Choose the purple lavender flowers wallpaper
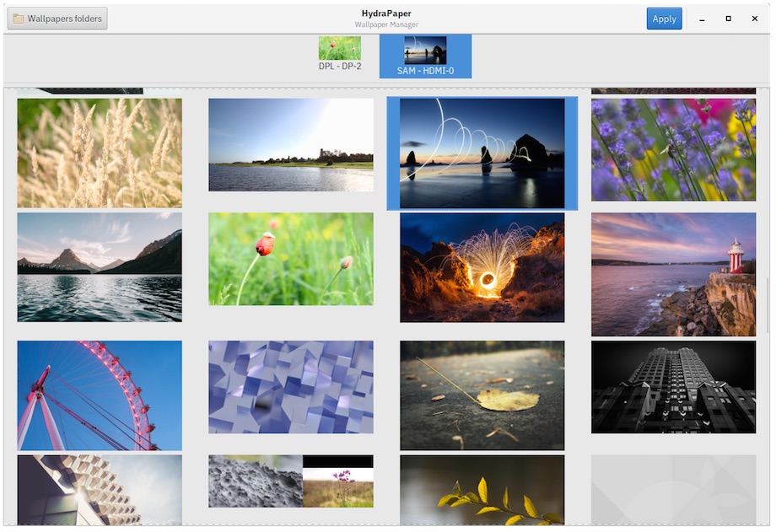776x532 pixels. point(673,149)
